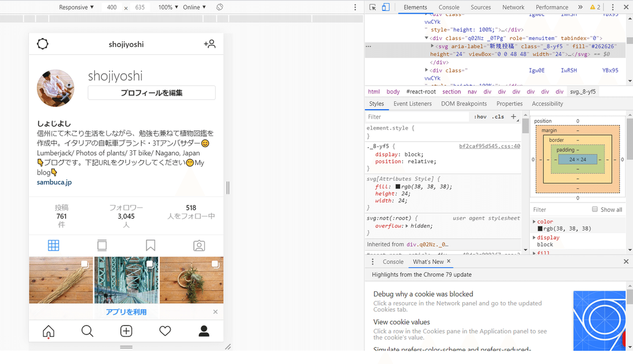
Task: Switch to the Console tab
Action: (449, 7)
